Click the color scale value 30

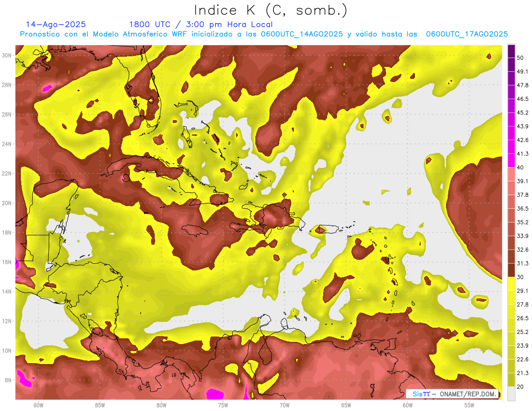[x=521, y=277]
